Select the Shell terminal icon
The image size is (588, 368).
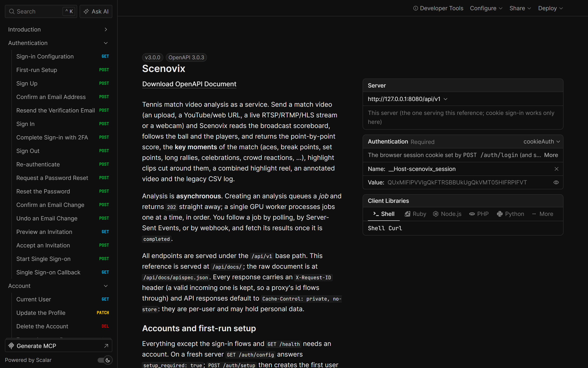[376, 214]
